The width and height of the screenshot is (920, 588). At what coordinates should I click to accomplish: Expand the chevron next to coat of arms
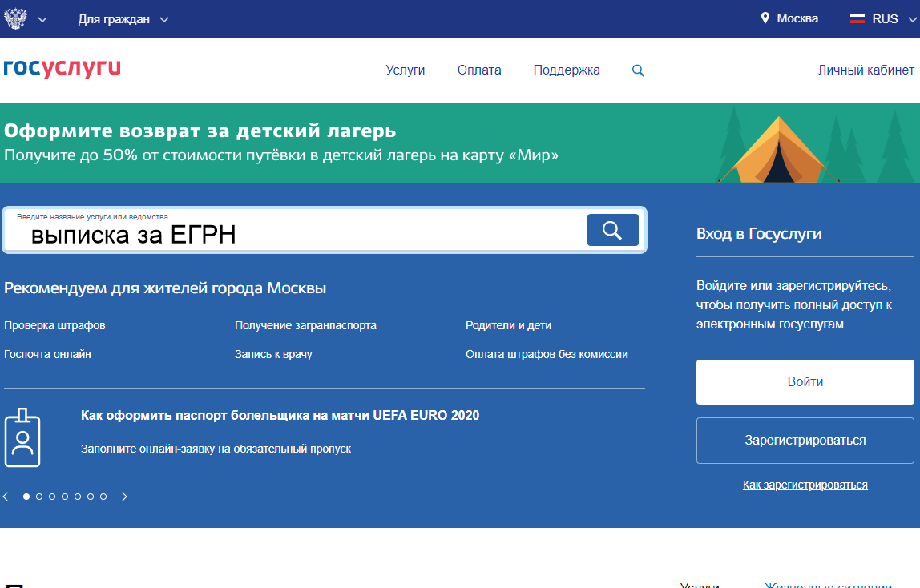(42, 19)
